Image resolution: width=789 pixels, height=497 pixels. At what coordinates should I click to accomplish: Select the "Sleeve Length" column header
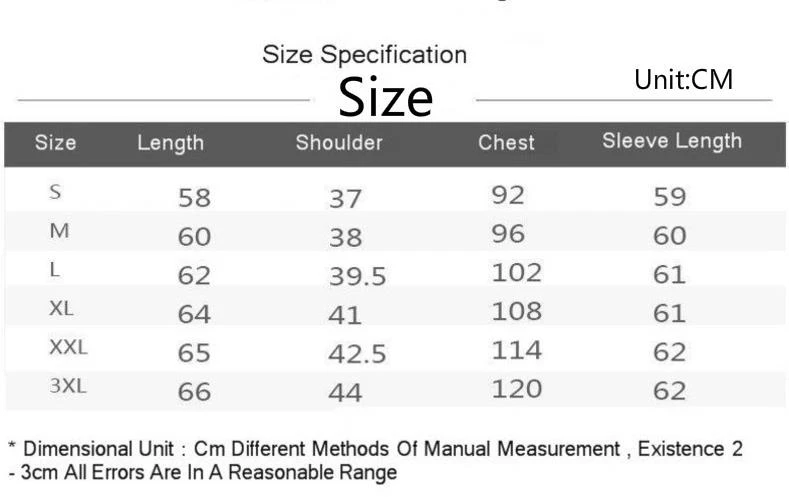pyautogui.click(x=672, y=141)
